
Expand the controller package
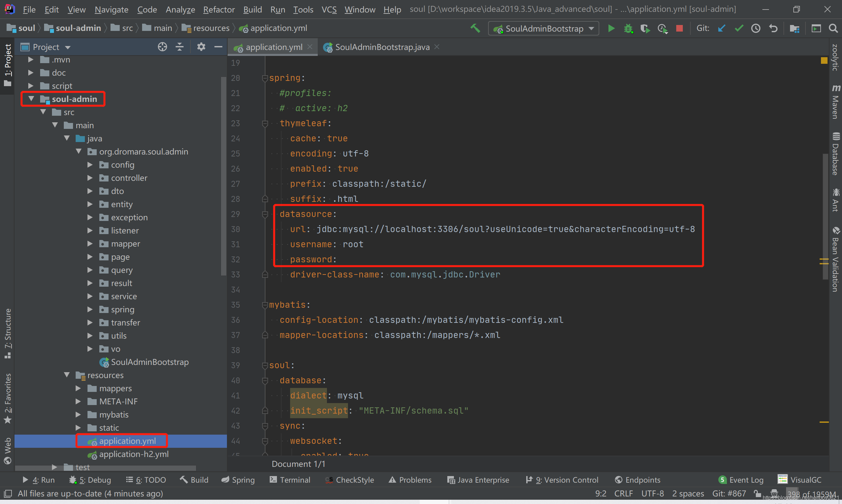click(x=90, y=178)
